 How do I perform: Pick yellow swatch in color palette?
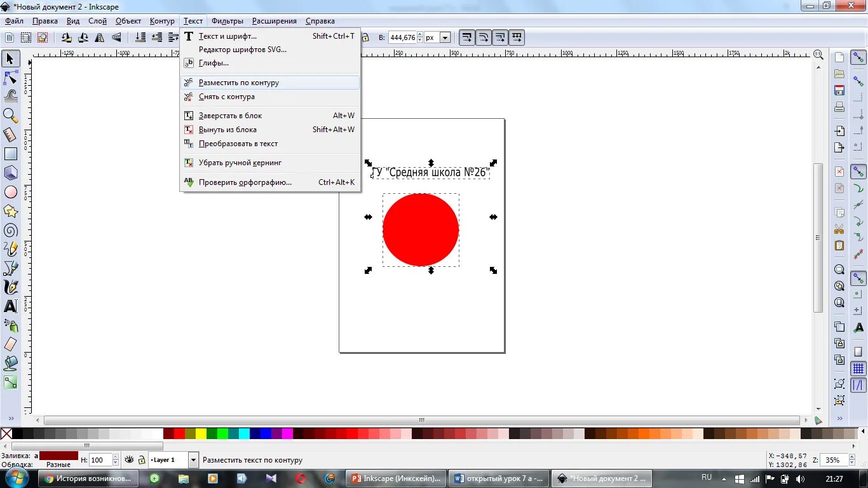[201, 434]
